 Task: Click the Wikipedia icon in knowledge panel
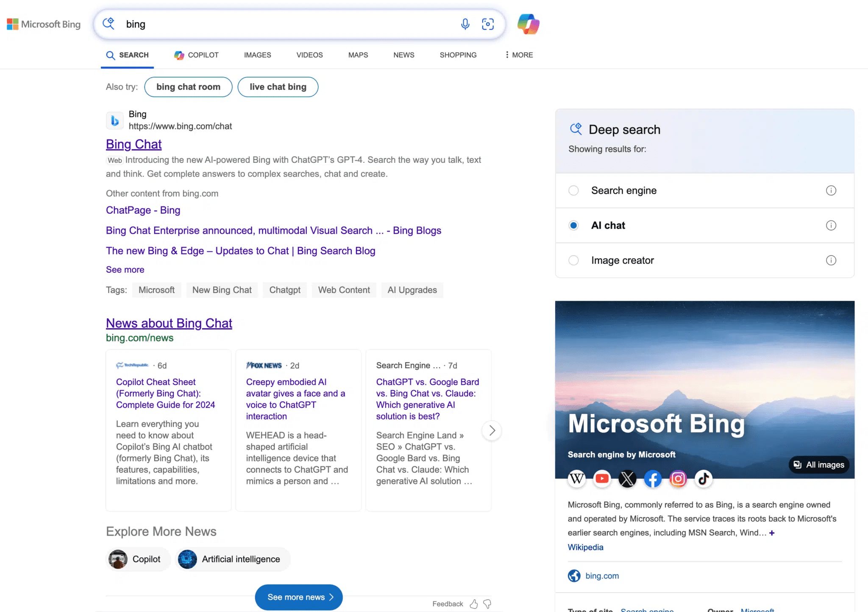pyautogui.click(x=577, y=478)
